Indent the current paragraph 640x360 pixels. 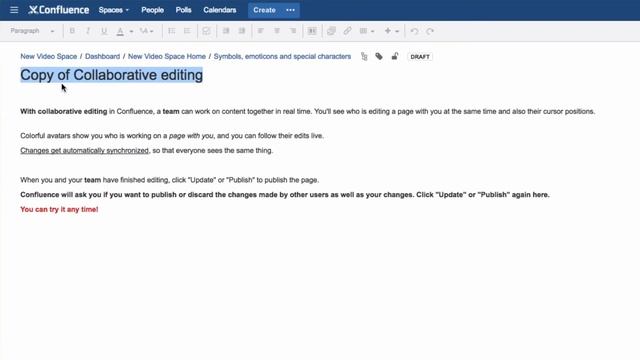242,31
